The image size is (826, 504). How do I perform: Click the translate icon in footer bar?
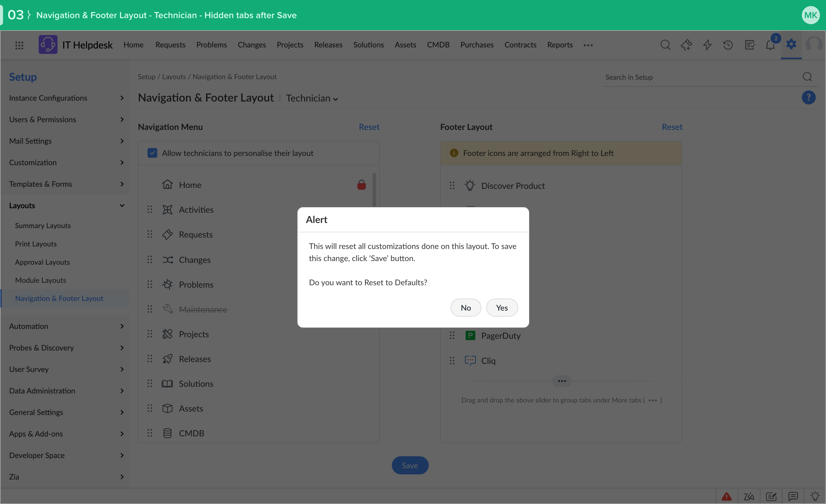749,496
